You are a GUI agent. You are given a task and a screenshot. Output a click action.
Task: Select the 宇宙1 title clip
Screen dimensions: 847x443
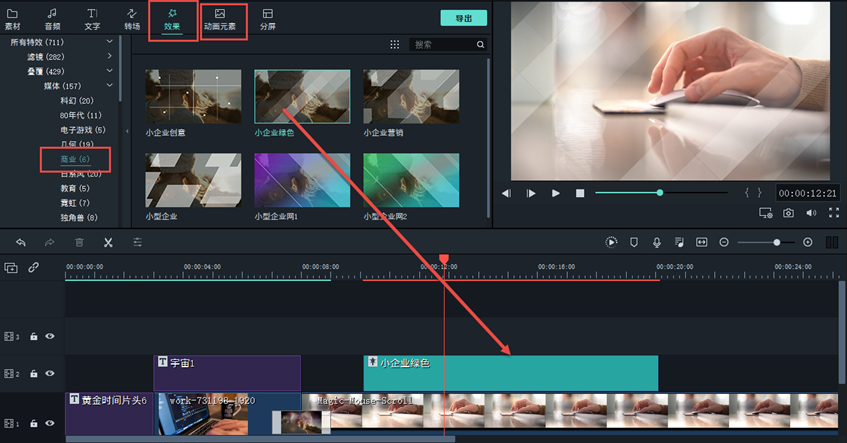click(x=227, y=373)
